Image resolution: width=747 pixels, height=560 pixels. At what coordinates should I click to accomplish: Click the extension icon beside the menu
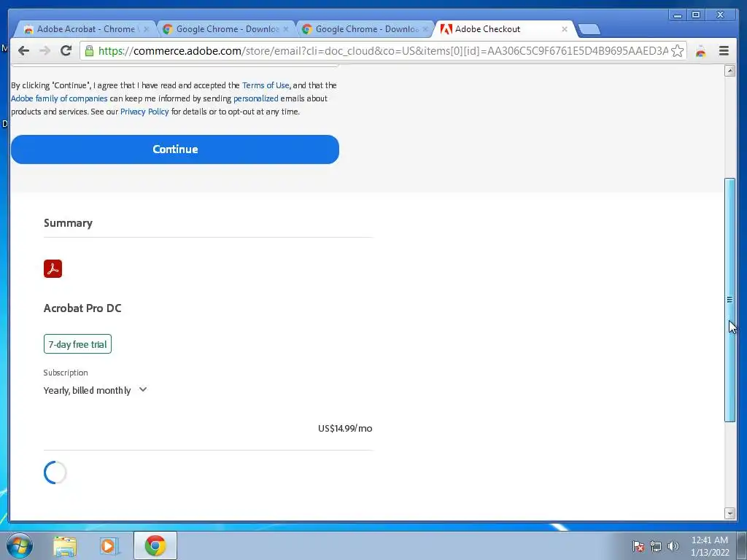click(701, 51)
